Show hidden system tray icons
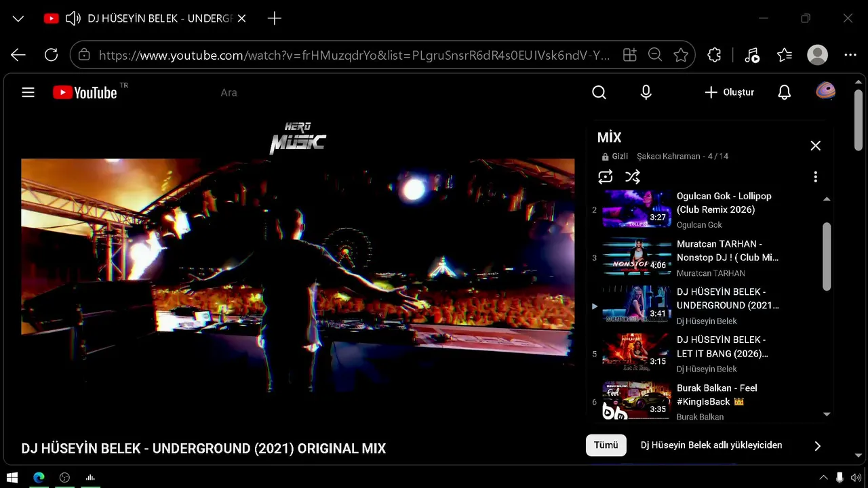Image resolution: width=868 pixels, height=488 pixels. tap(824, 478)
